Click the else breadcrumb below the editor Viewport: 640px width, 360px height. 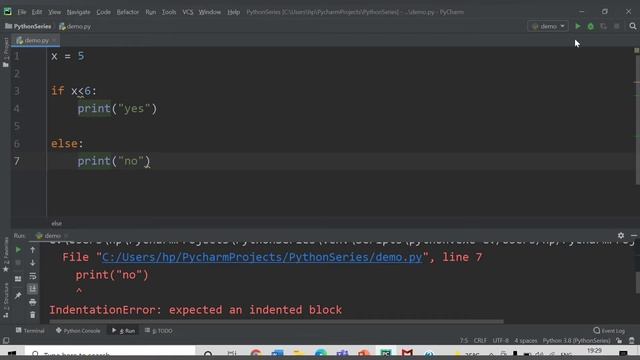57,223
